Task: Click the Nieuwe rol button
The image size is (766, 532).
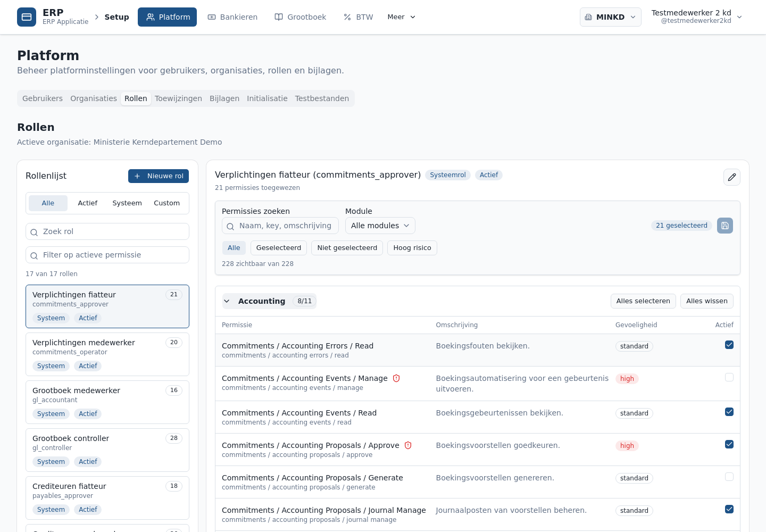Action: pyautogui.click(x=159, y=176)
